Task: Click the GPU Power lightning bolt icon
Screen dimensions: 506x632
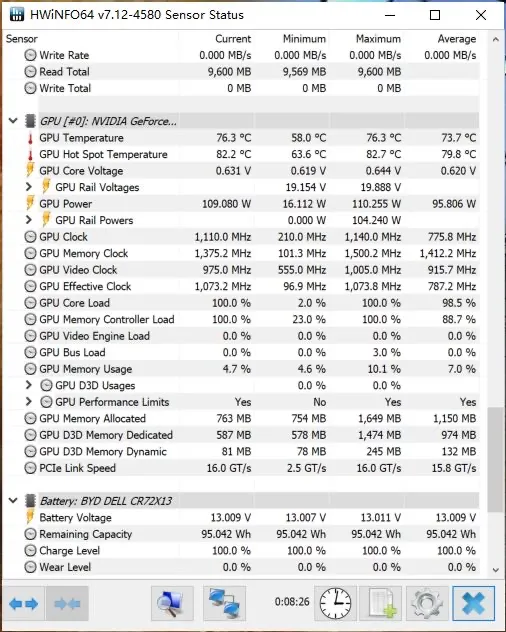Action: pyautogui.click(x=30, y=204)
